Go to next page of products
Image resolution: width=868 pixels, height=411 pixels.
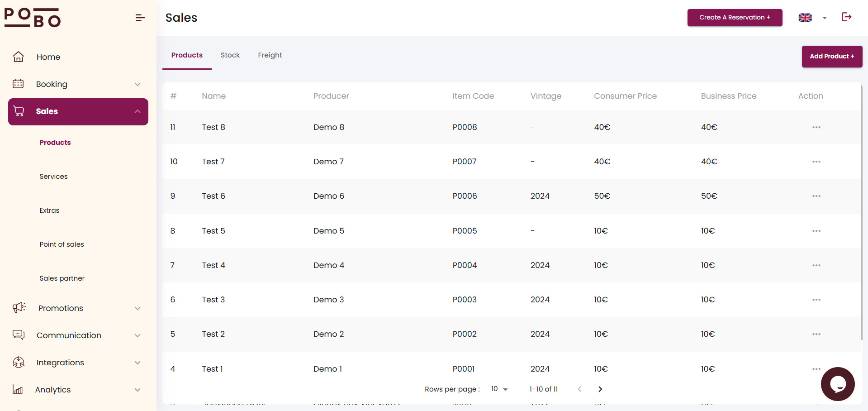[600, 389]
